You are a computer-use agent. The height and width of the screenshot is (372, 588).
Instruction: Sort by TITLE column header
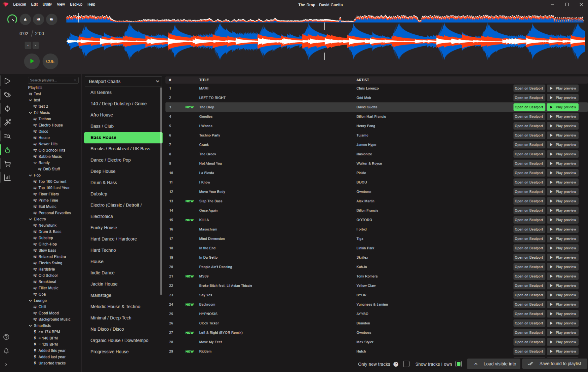click(x=204, y=80)
